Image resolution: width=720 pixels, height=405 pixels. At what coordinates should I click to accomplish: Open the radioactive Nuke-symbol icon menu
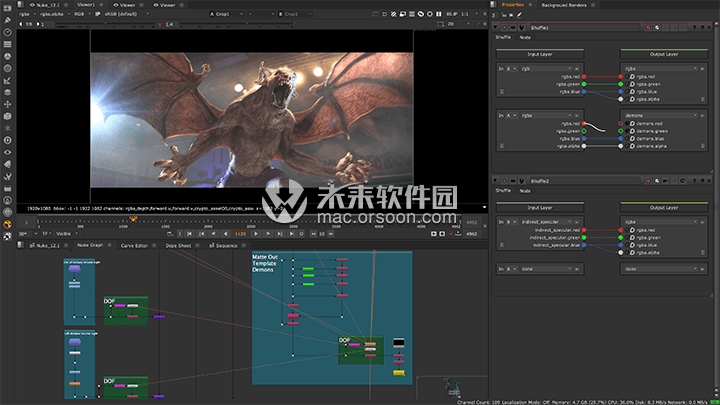tap(7, 224)
